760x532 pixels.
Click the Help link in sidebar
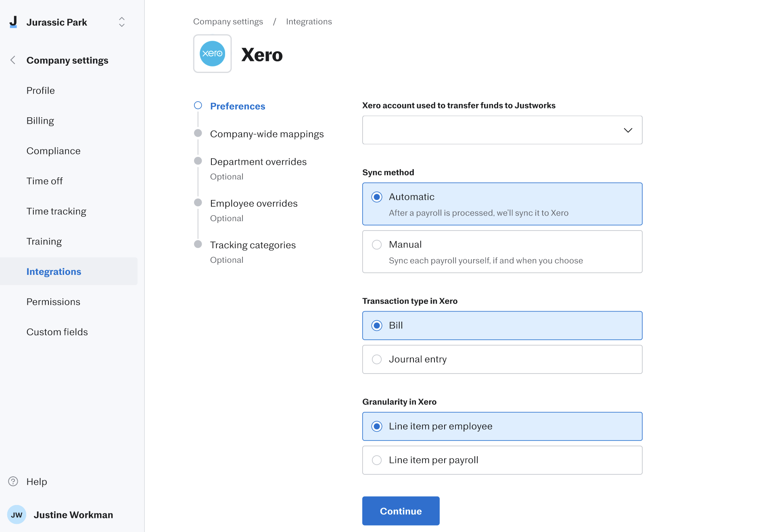37,482
